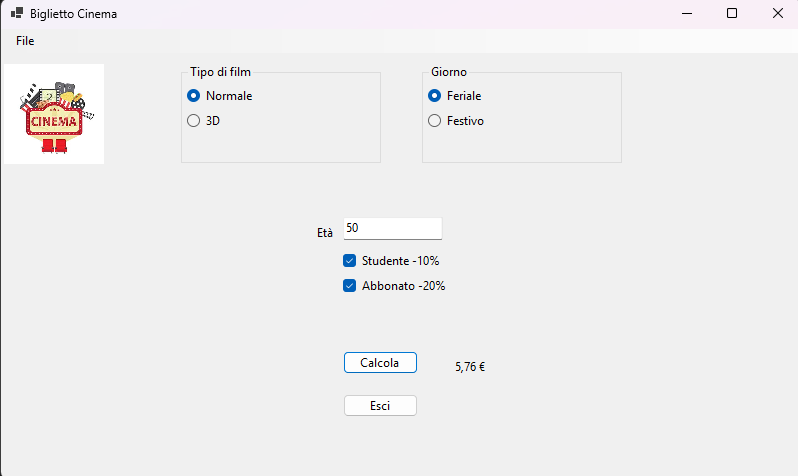The width and height of the screenshot is (798, 476).
Task: Choose the 3D film option
Action: coord(204,121)
